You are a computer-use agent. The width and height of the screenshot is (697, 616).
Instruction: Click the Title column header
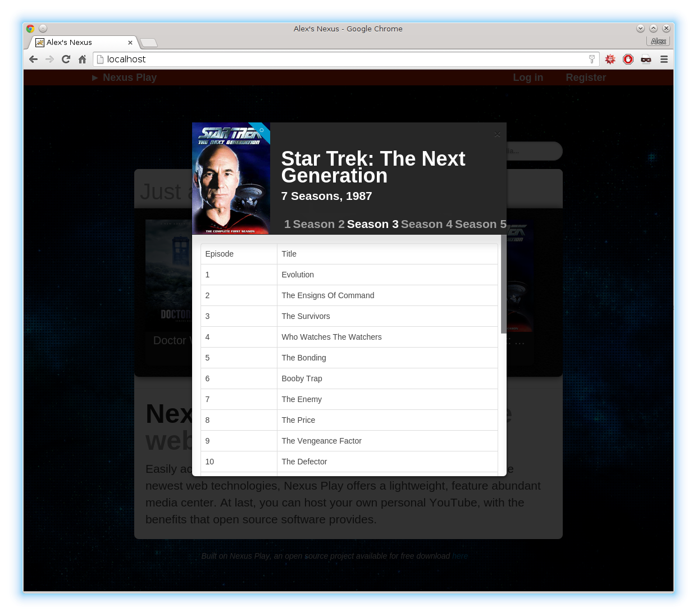click(x=388, y=254)
